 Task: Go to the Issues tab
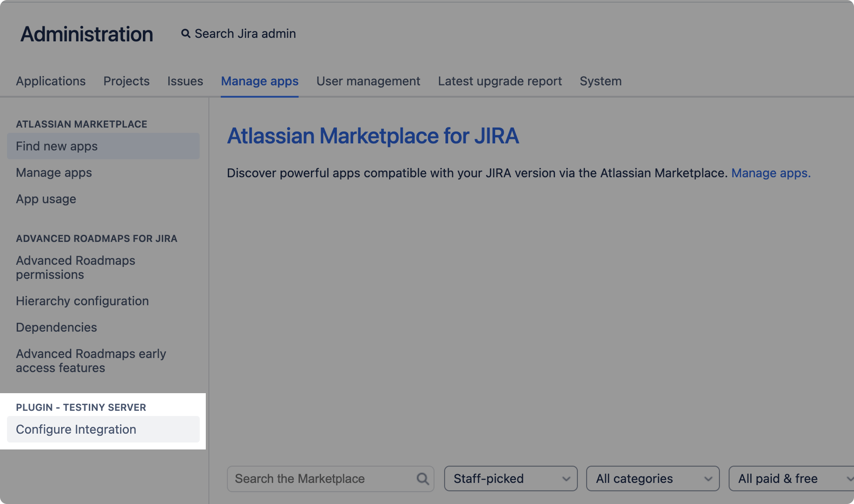click(x=185, y=81)
